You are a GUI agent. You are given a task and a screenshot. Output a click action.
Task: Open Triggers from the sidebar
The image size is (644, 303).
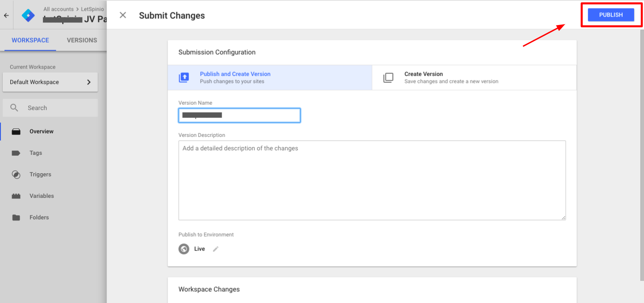pos(40,175)
